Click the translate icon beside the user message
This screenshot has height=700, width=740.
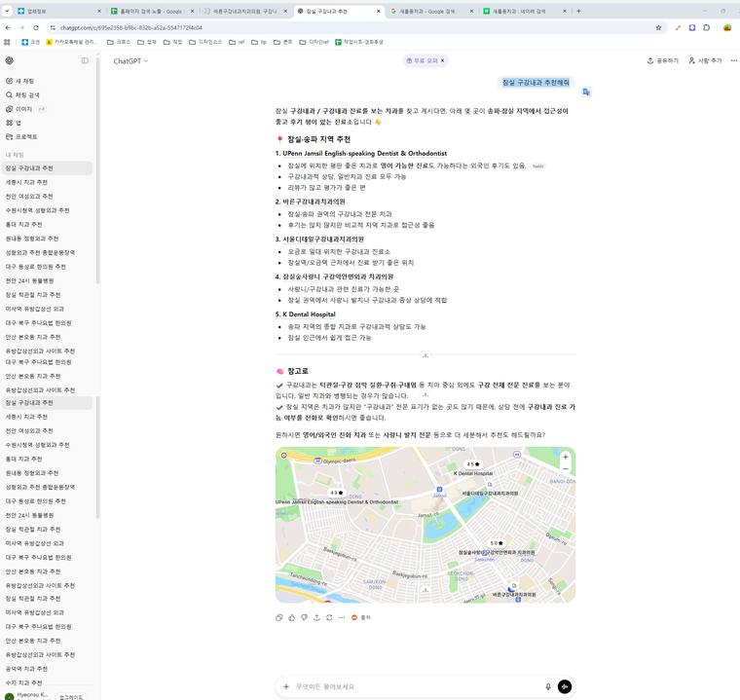pyautogui.click(x=586, y=92)
